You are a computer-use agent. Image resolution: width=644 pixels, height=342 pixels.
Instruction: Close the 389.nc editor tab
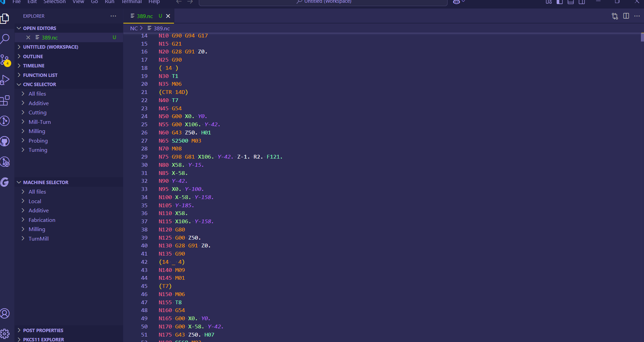(x=168, y=16)
